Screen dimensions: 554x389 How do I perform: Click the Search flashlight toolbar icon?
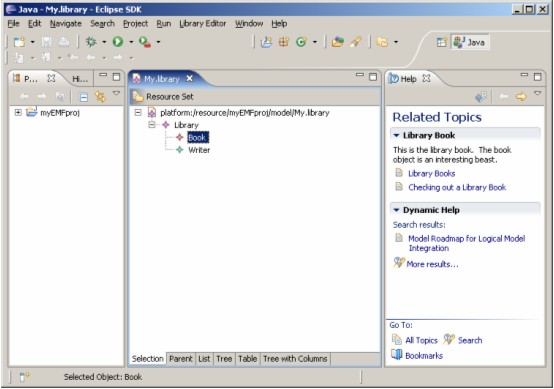click(356, 42)
